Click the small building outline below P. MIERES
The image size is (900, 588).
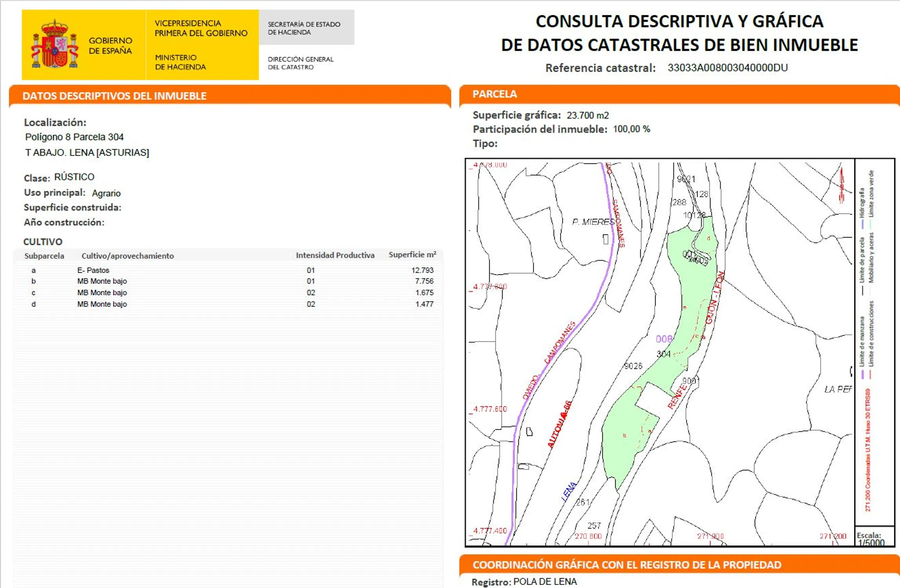[x=605, y=239]
